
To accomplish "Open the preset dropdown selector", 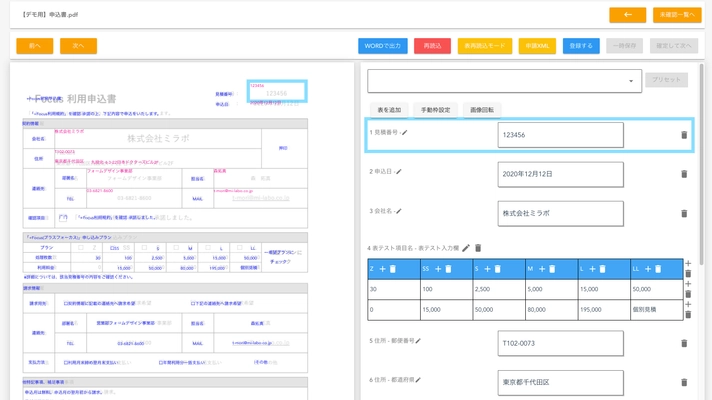I will click(504, 81).
